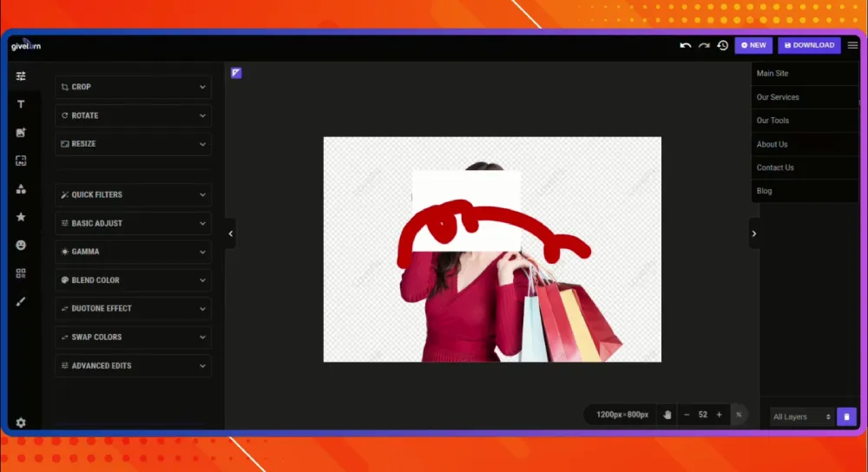Expand the Swap Colors section
This screenshot has width=868, height=472.
(x=133, y=337)
